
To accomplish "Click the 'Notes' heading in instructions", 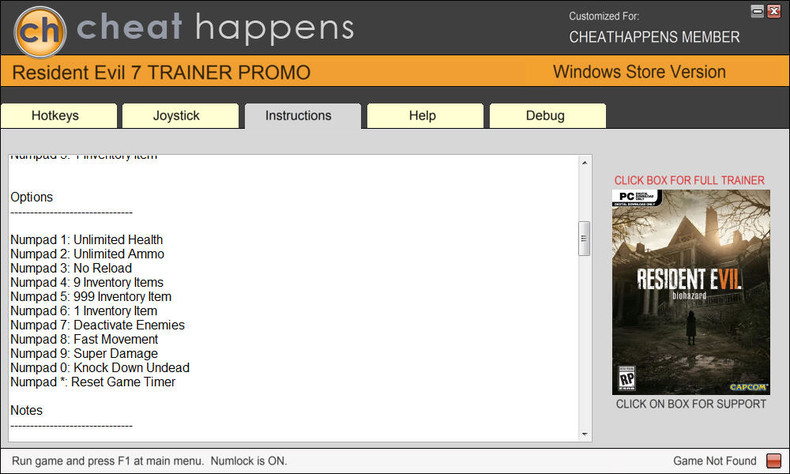I will [26, 411].
